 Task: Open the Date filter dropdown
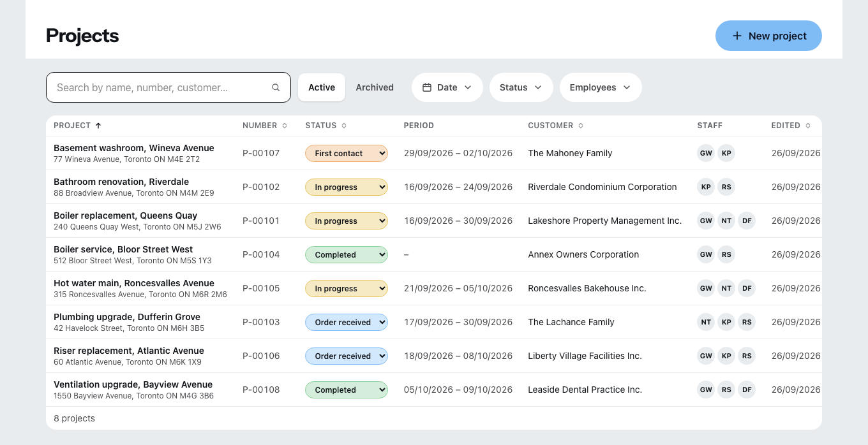[447, 87]
